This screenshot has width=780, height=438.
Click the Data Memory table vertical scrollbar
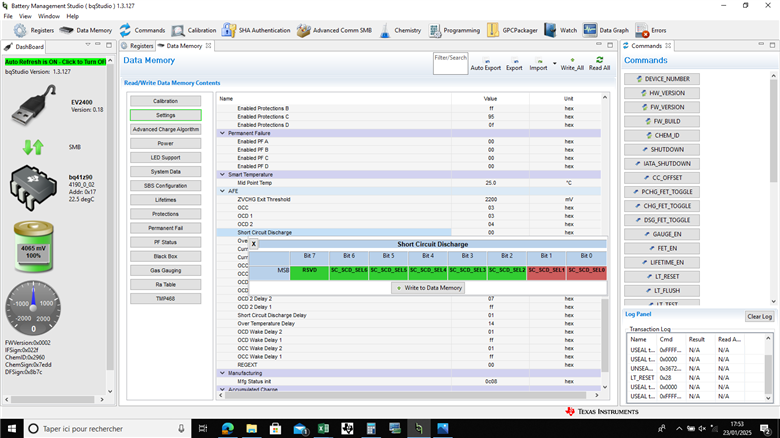pyautogui.click(x=605, y=334)
